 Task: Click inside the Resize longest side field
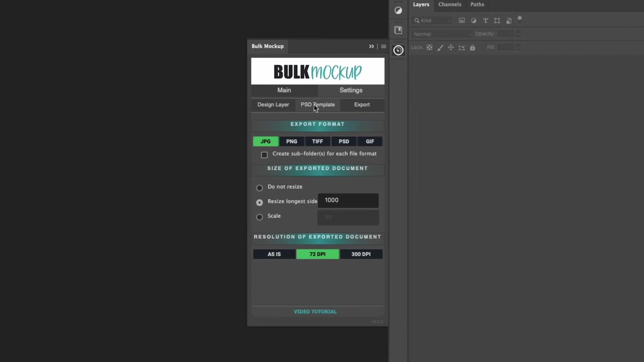(x=348, y=200)
